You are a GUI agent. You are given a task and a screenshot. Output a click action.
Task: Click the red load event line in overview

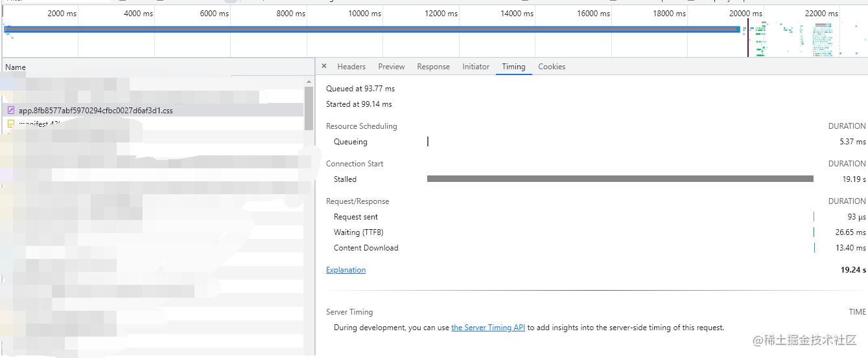pyautogui.click(x=748, y=38)
